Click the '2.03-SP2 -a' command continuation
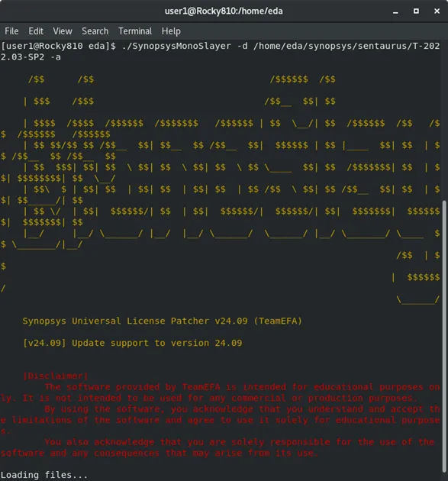Screen dimensions: 448x481 click(x=31, y=57)
